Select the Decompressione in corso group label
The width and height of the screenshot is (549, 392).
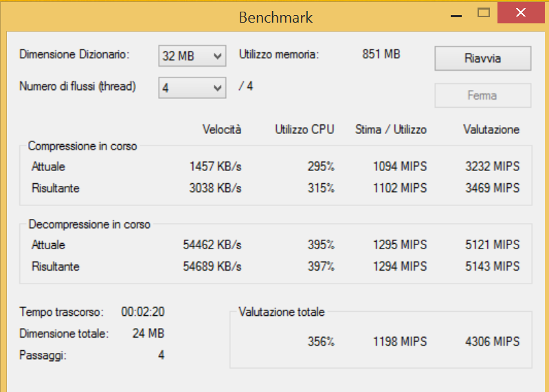tap(89, 224)
